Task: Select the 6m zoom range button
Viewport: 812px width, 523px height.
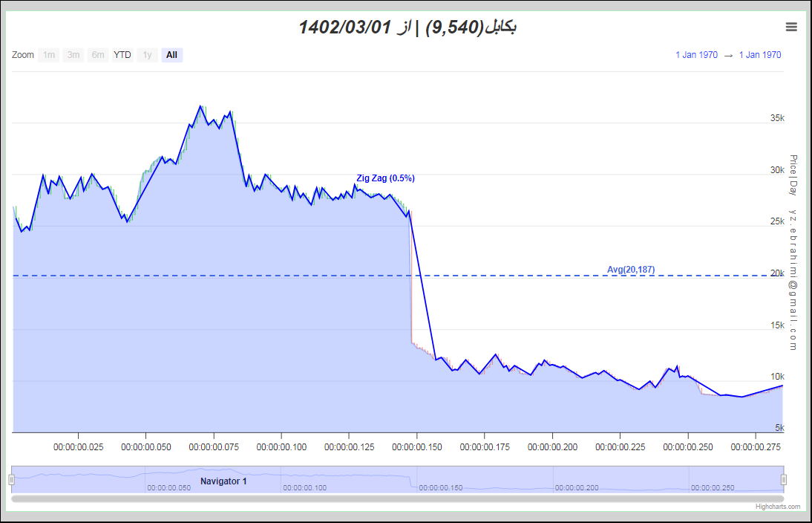Action: tap(98, 55)
